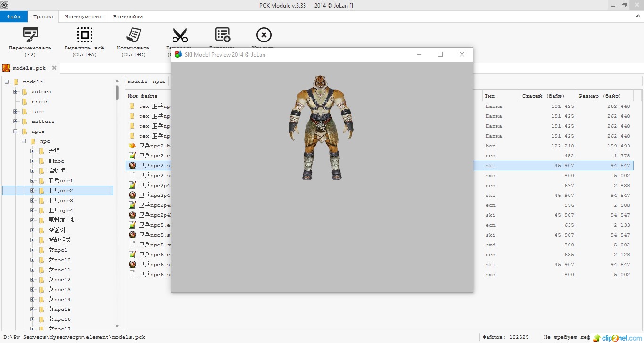
Task: Click the icon of the 卫兵npc5 ecm file
Action: coord(132,225)
